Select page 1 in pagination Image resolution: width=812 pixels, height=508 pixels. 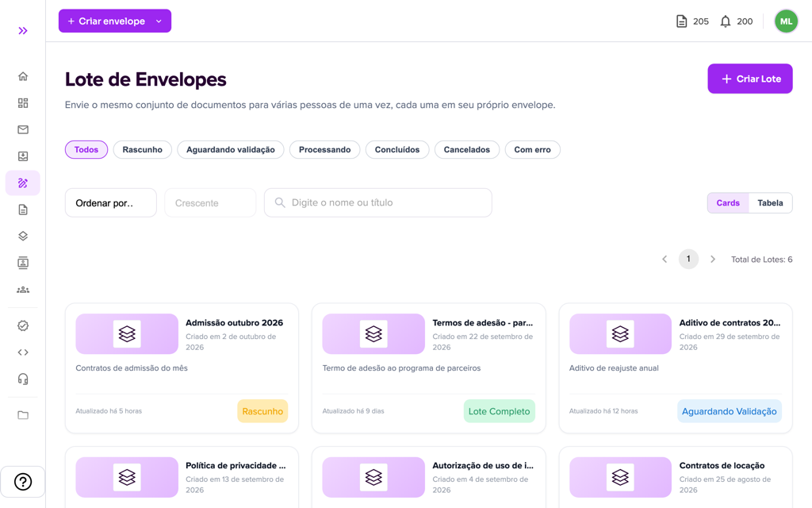(x=688, y=259)
